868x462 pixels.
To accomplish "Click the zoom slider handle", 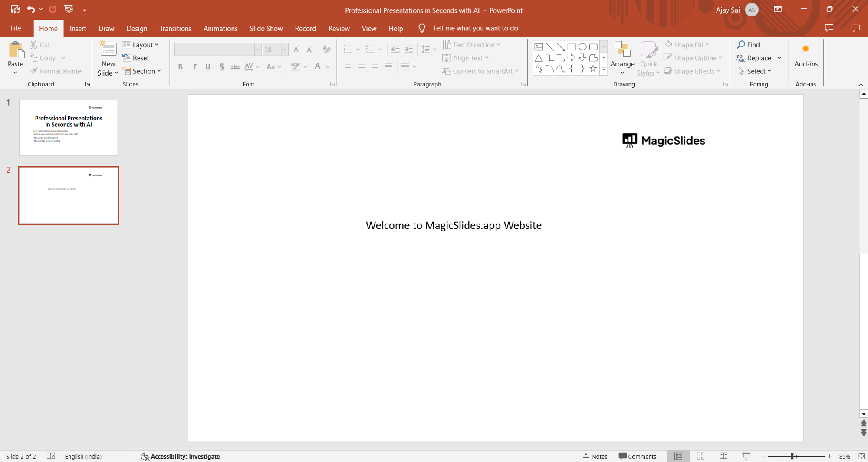I will pyautogui.click(x=792, y=456).
